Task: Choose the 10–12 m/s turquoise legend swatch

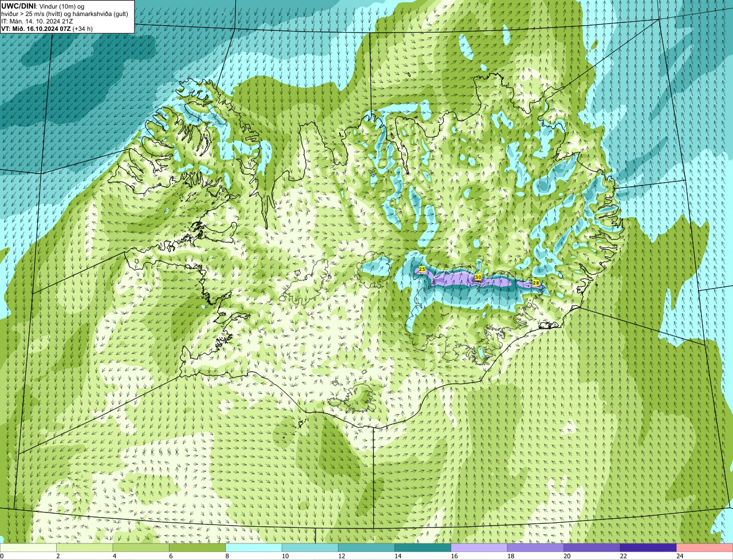Action: [x=310, y=548]
